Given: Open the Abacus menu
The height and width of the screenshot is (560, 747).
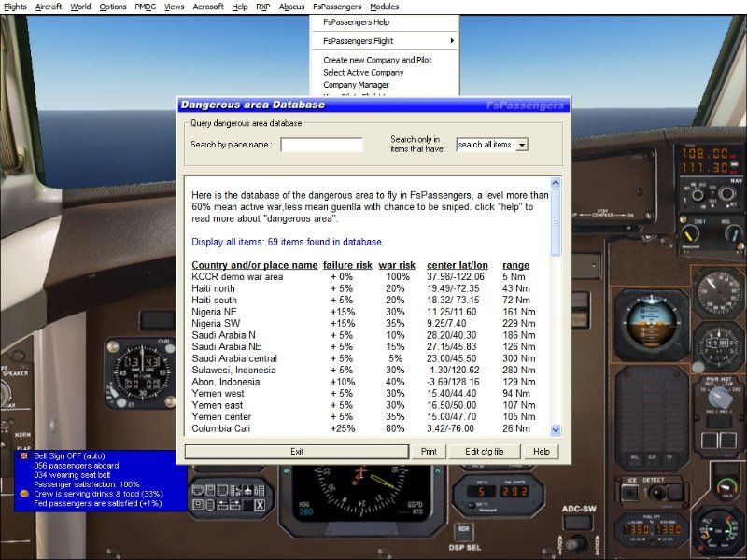Looking at the screenshot, I should click(x=291, y=7).
